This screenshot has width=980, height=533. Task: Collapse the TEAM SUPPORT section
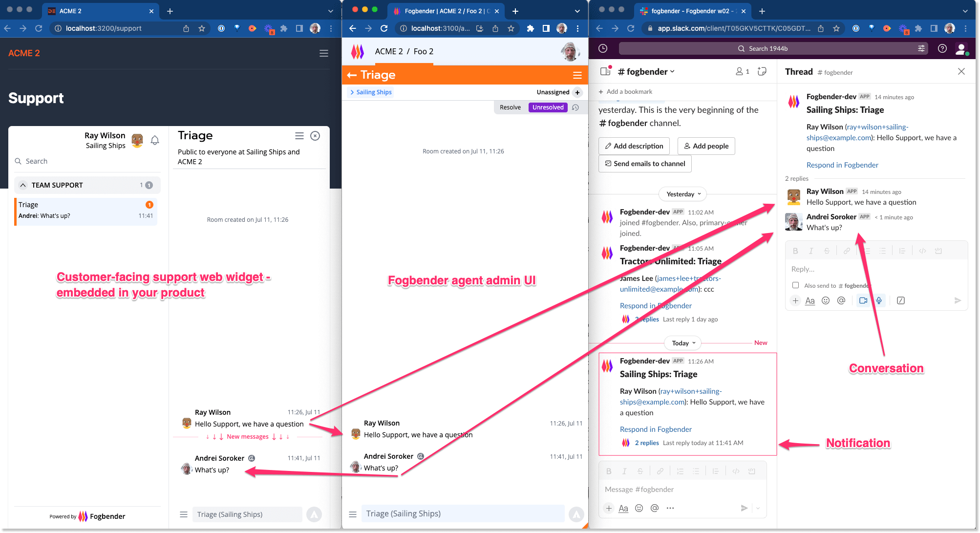pos(23,185)
